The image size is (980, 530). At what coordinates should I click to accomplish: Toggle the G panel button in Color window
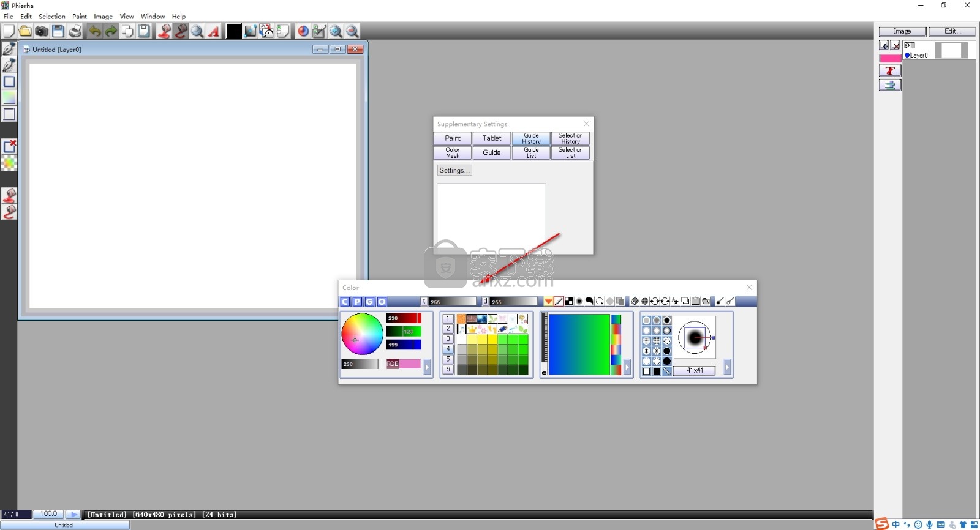tap(369, 302)
